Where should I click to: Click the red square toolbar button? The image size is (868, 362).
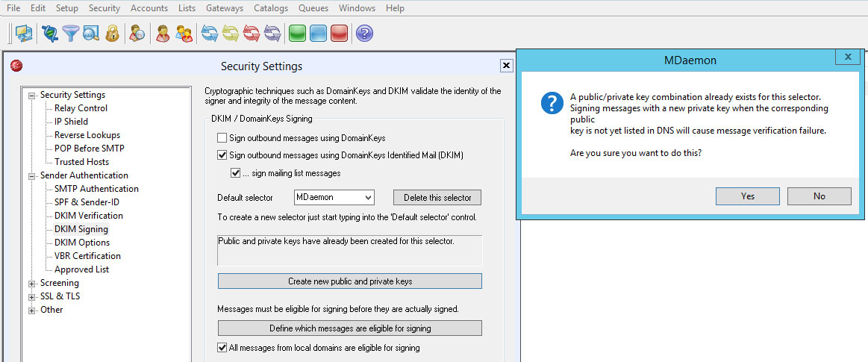339,34
